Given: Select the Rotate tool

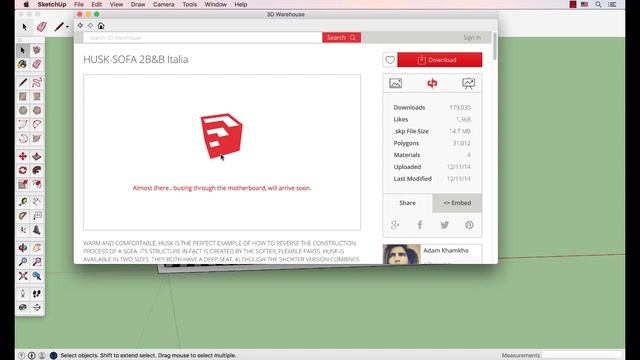Looking at the screenshot, I should click(x=23, y=170).
